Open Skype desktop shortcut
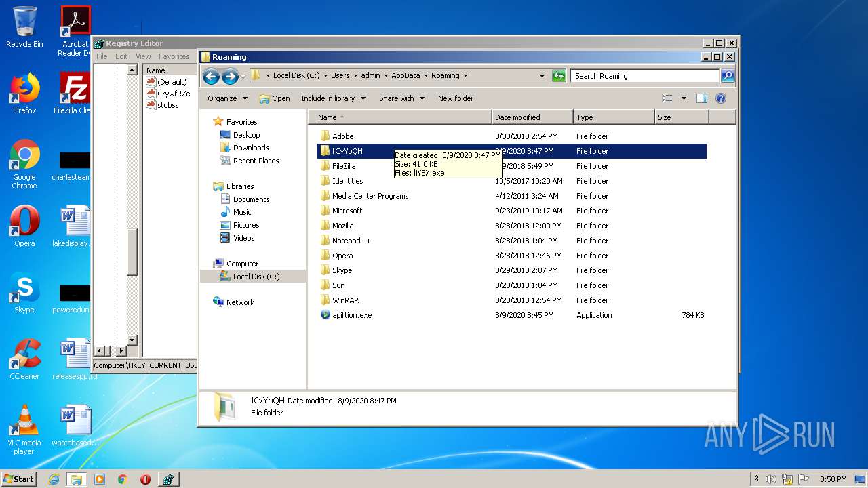This screenshot has height=488, width=868. coord(24,293)
